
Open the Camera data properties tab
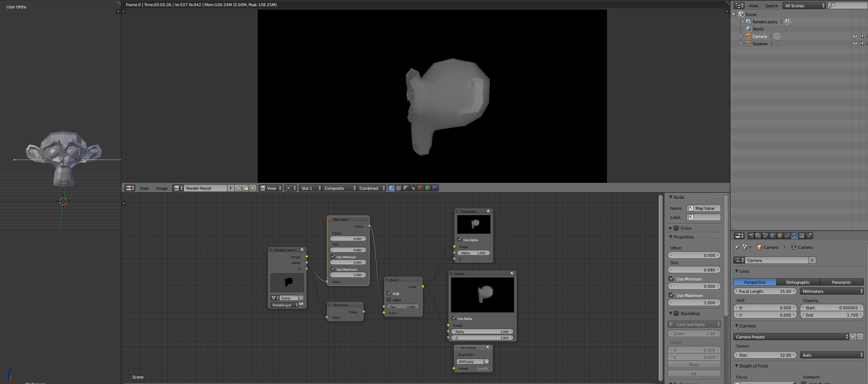pyautogui.click(x=794, y=236)
